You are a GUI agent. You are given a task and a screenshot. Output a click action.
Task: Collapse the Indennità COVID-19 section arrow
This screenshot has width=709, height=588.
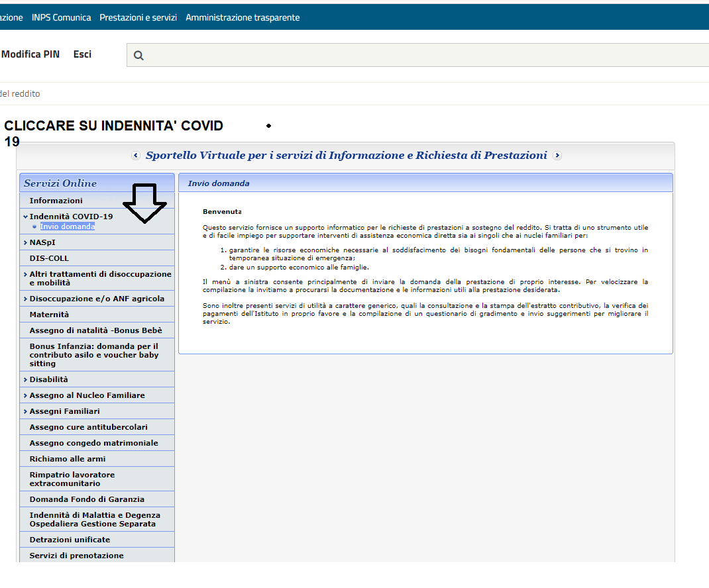(x=25, y=217)
